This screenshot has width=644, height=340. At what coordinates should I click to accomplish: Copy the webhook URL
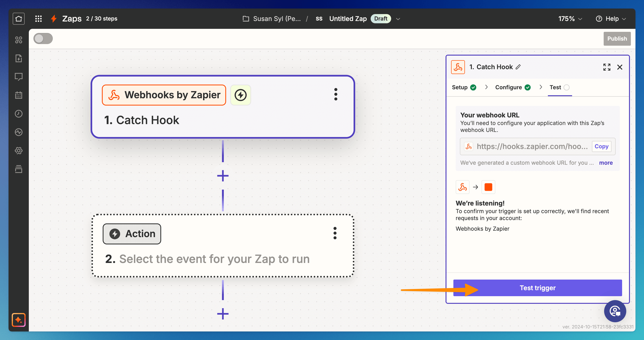click(x=601, y=146)
